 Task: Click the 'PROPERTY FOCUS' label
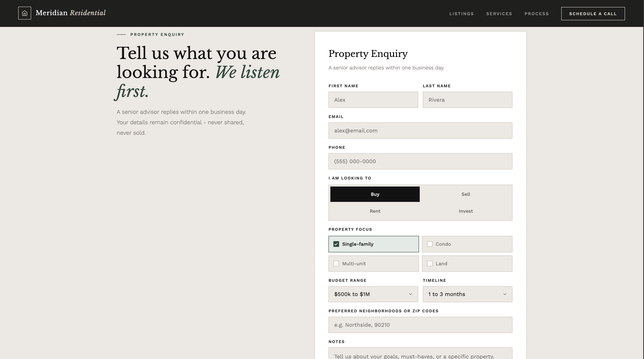point(350,230)
